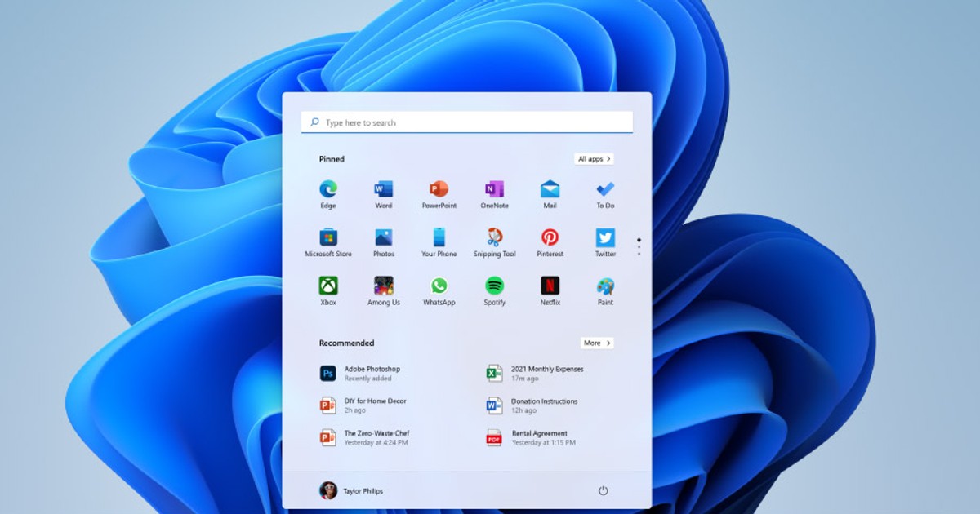
Task: Click Taylor Philips profile avatar
Action: [x=328, y=490]
